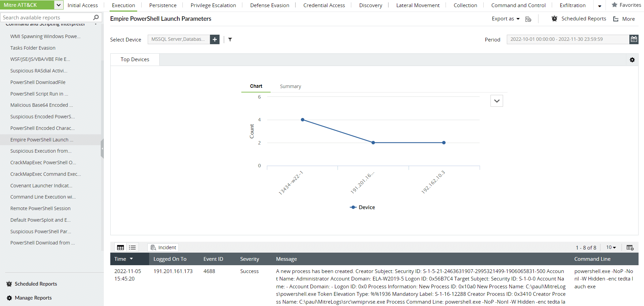Click the 13434-w22-1 data point
The height and width of the screenshot is (306, 644).
tap(303, 120)
